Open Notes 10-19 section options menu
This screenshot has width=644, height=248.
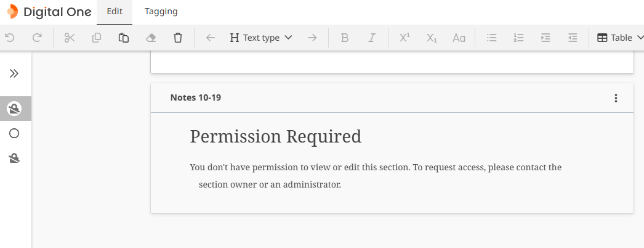point(616,98)
